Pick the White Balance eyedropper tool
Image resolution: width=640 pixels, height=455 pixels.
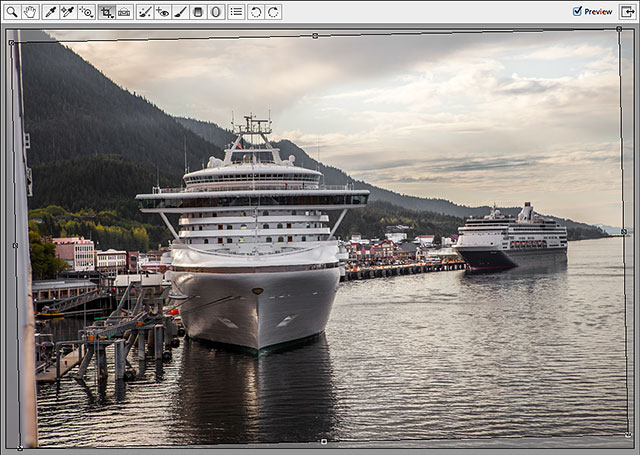tap(51, 12)
